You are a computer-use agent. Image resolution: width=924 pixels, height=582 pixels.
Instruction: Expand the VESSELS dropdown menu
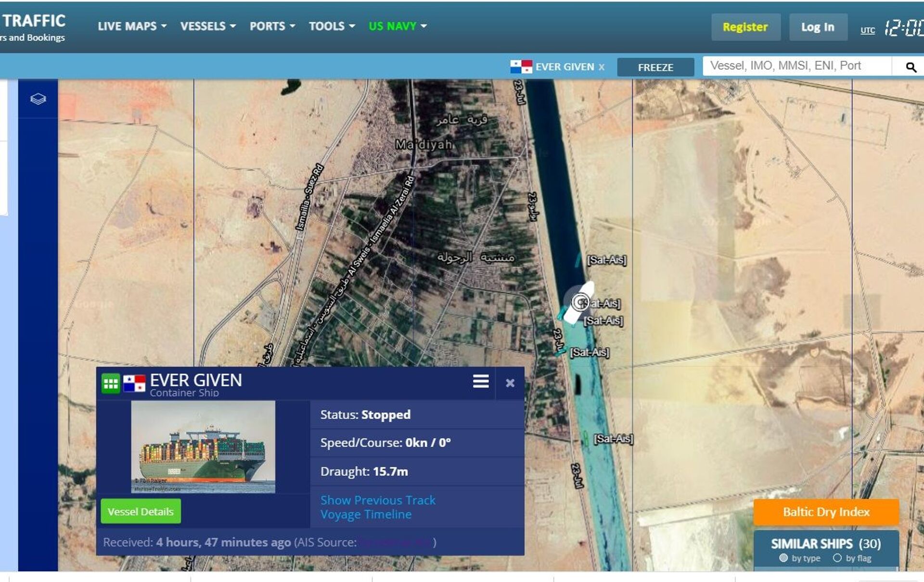pyautogui.click(x=208, y=26)
